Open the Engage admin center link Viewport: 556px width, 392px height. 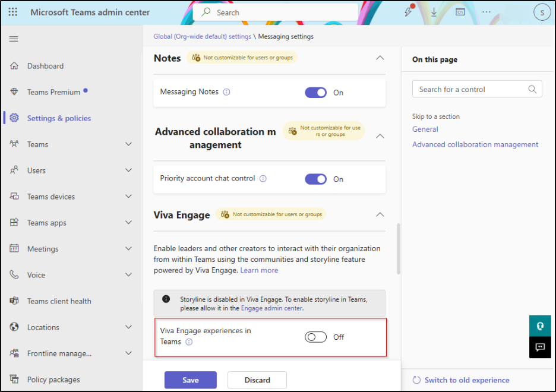(272, 308)
